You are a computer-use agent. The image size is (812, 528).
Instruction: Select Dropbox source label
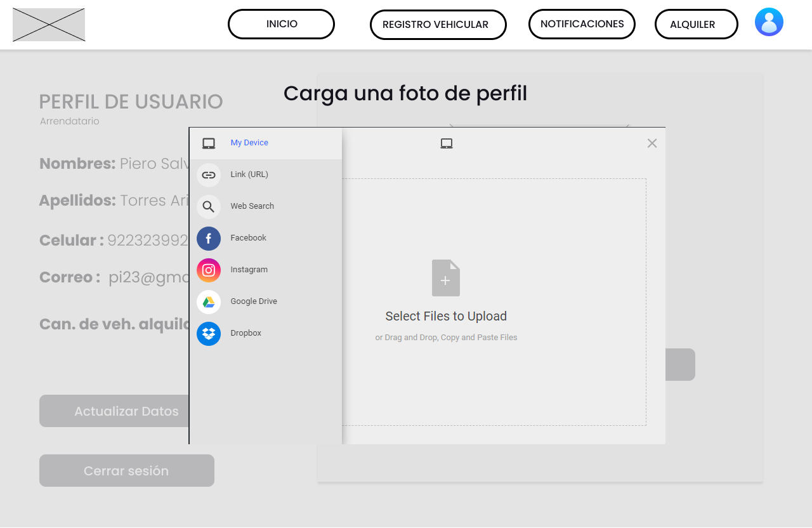pos(246,333)
